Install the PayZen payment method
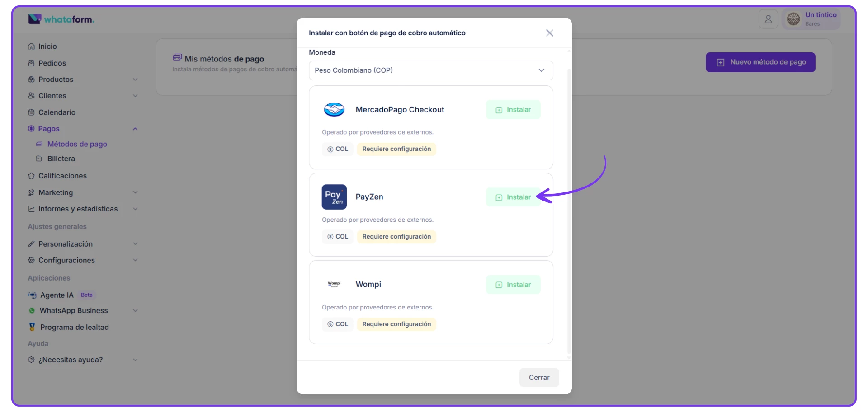 click(513, 197)
